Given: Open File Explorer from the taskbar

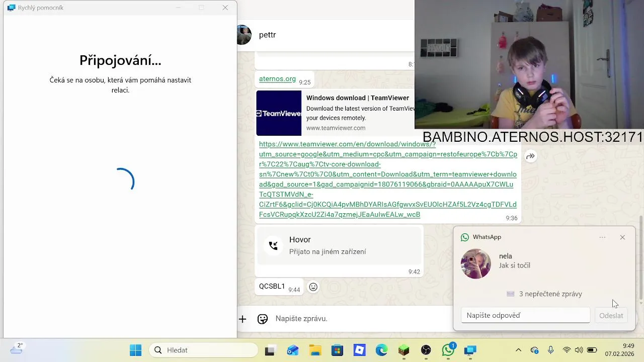Looking at the screenshot, I should click(315, 350).
